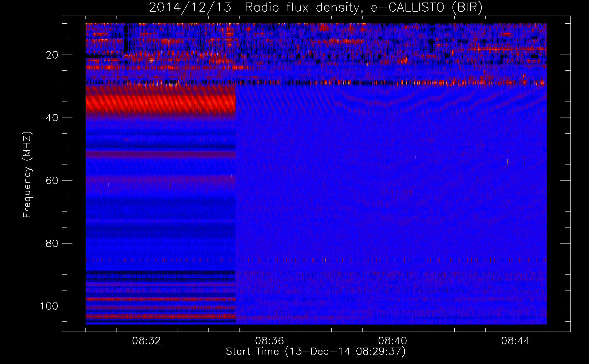Click the 20 frequency tick label
This screenshot has width=589, height=364.
(52, 55)
